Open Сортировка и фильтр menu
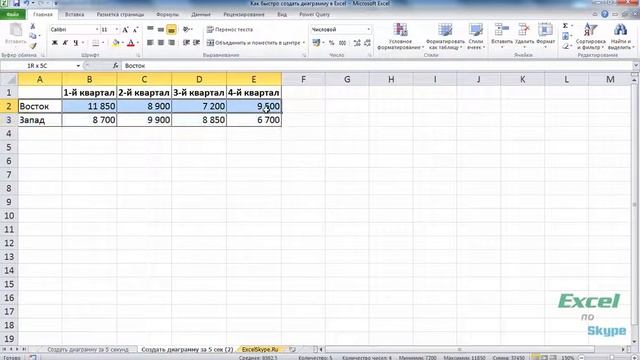The image size is (640, 360). (x=591, y=36)
